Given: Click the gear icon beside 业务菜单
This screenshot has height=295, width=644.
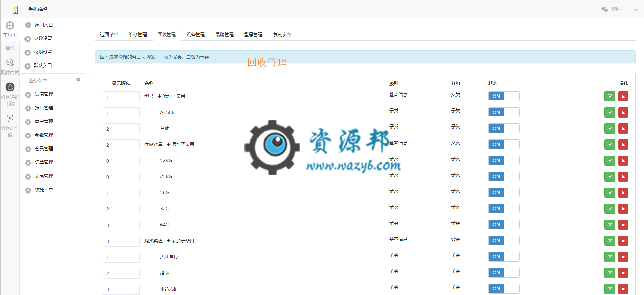Looking at the screenshot, I should click(x=78, y=80).
